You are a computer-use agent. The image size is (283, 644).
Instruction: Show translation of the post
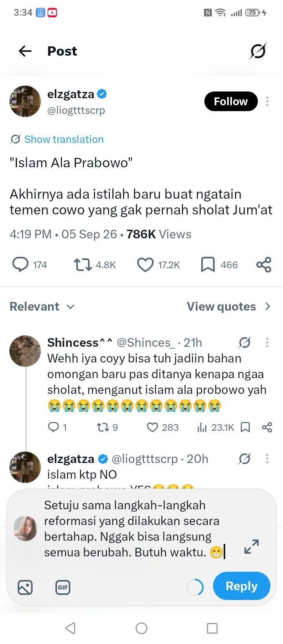(x=57, y=139)
